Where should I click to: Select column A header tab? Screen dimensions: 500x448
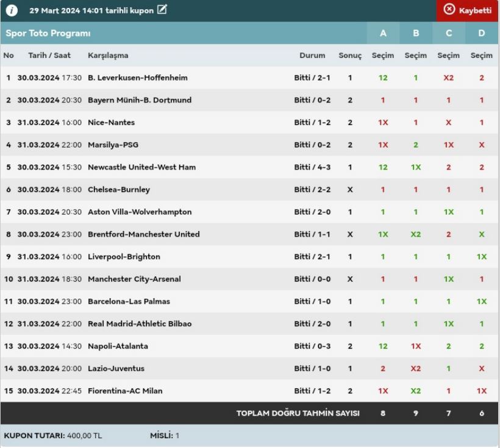point(383,33)
